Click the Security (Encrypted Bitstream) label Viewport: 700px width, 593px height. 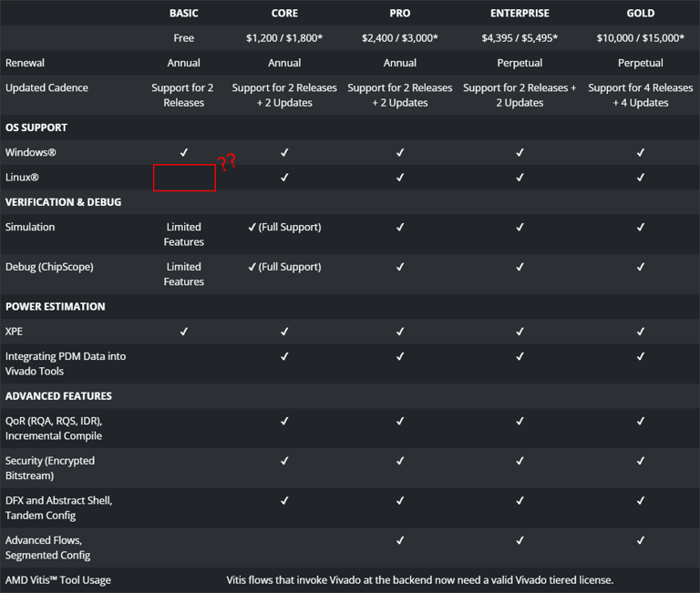tap(50, 468)
